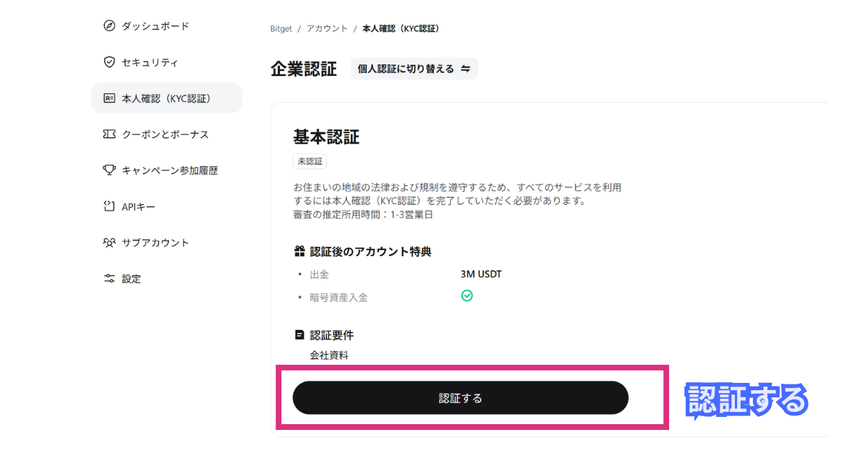868x456 pixels.
Task: Click the black 認証する button
Action: pos(460,397)
